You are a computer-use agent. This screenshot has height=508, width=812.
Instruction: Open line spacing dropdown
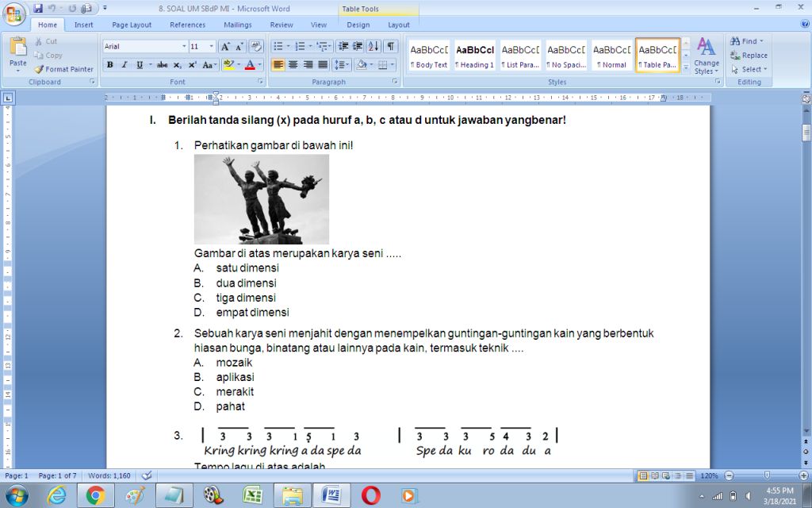343,65
